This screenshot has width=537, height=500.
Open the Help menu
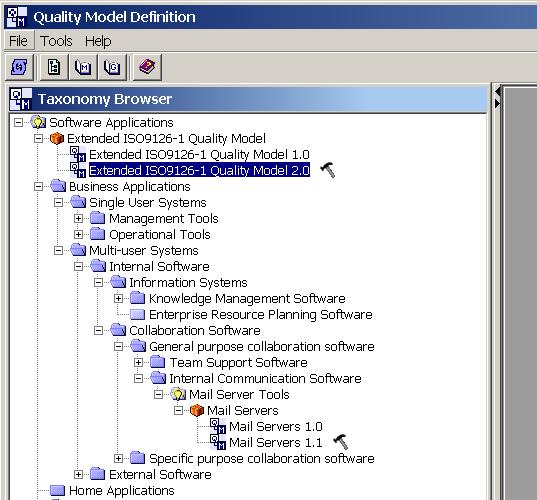pyautogui.click(x=98, y=41)
